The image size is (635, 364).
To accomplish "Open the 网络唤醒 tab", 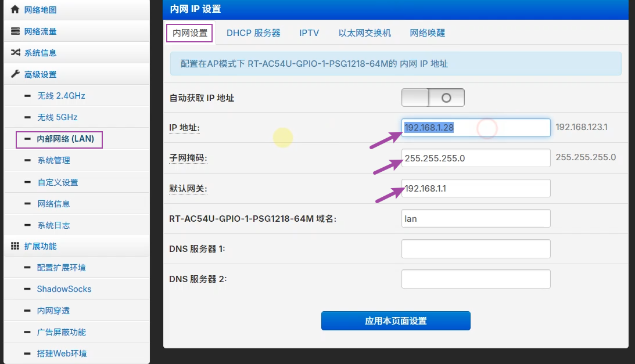I will tap(427, 33).
